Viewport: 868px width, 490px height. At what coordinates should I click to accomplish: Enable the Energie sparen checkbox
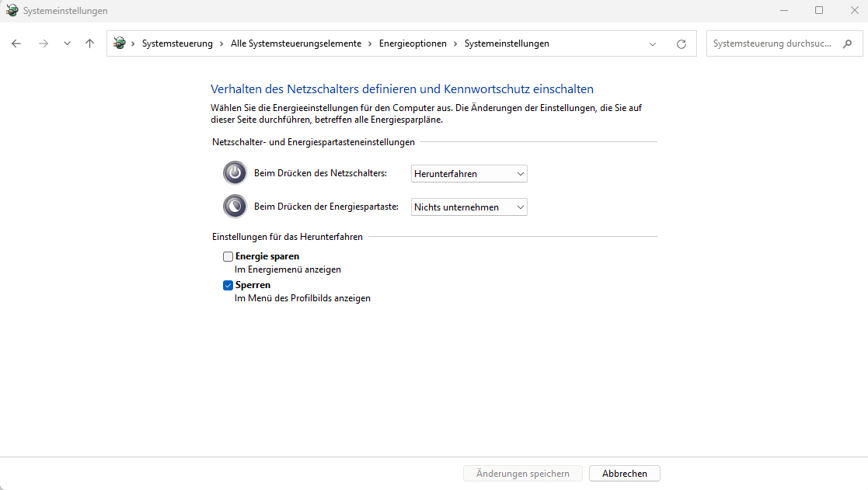228,256
